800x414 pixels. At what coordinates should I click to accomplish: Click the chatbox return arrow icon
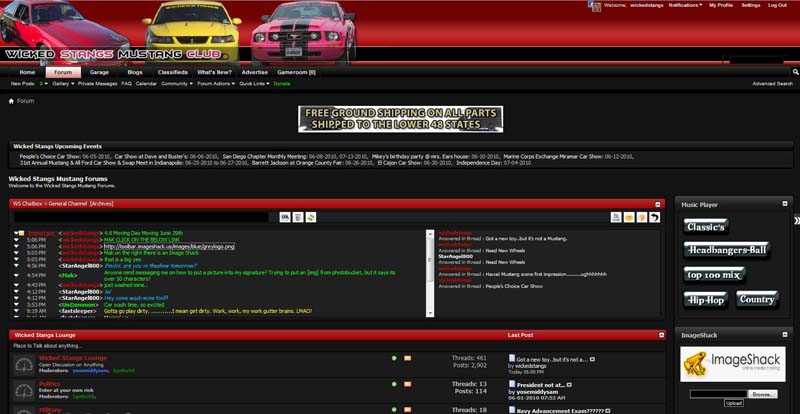point(655,217)
